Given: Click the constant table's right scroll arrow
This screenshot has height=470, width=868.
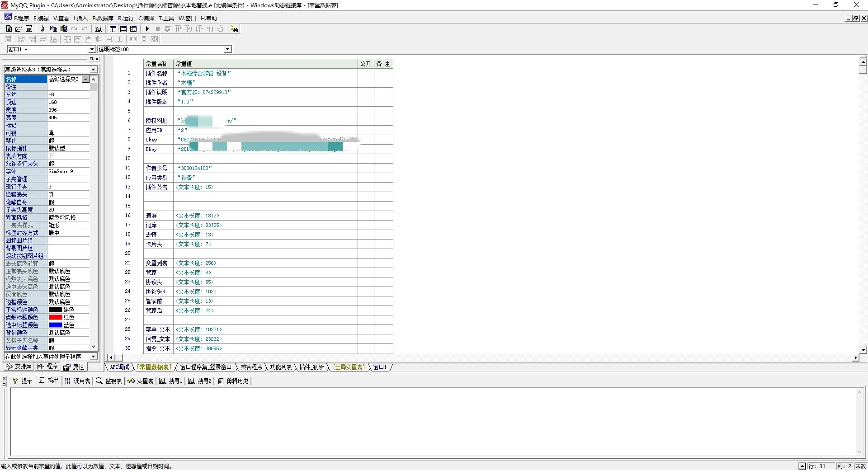Looking at the screenshot, I should click(855, 357).
